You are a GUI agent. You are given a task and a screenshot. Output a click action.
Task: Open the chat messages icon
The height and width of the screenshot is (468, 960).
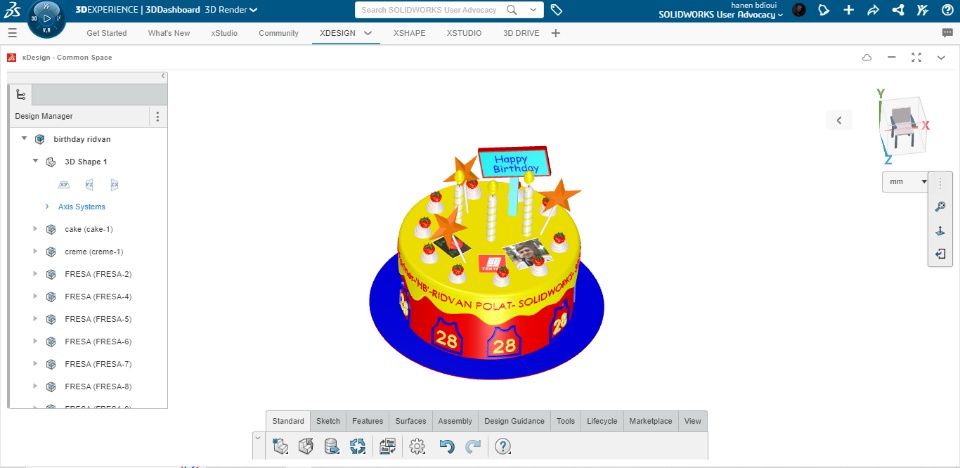tap(947, 33)
